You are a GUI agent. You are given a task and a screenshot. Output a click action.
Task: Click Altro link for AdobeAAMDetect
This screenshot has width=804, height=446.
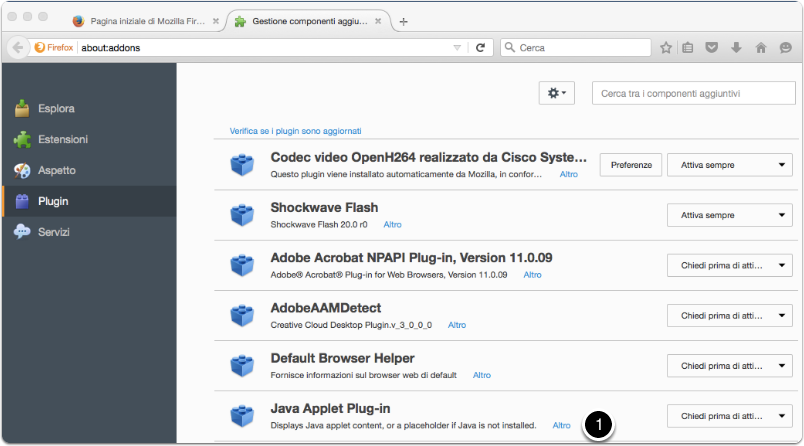coord(457,325)
